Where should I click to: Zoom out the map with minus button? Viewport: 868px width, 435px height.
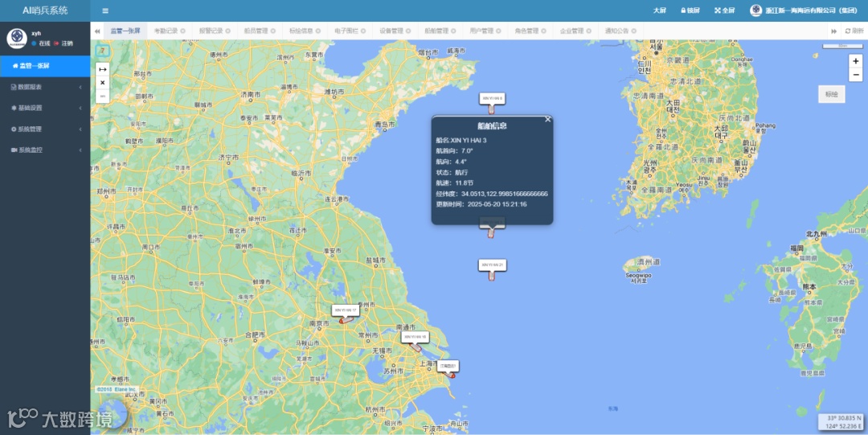(855, 74)
